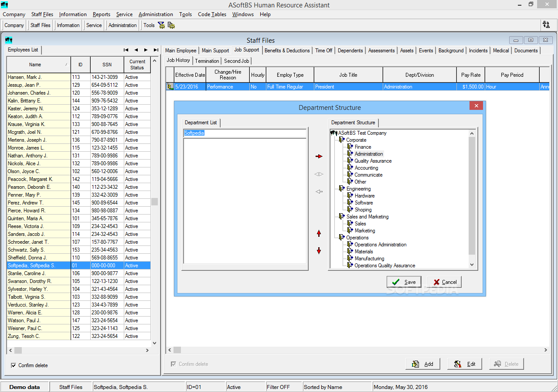Click the job history horizontal scrollbar thumb
The height and width of the screenshot is (392, 558).
click(x=177, y=350)
